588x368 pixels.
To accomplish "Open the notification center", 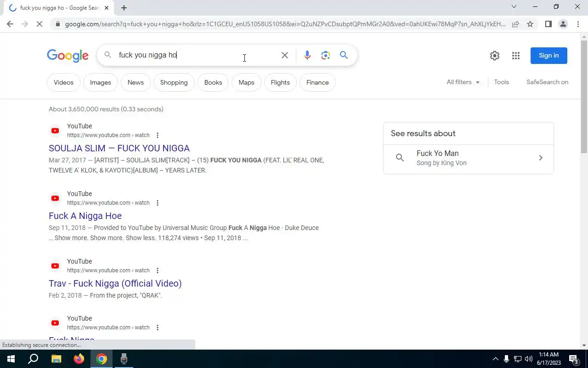I will click(x=574, y=359).
